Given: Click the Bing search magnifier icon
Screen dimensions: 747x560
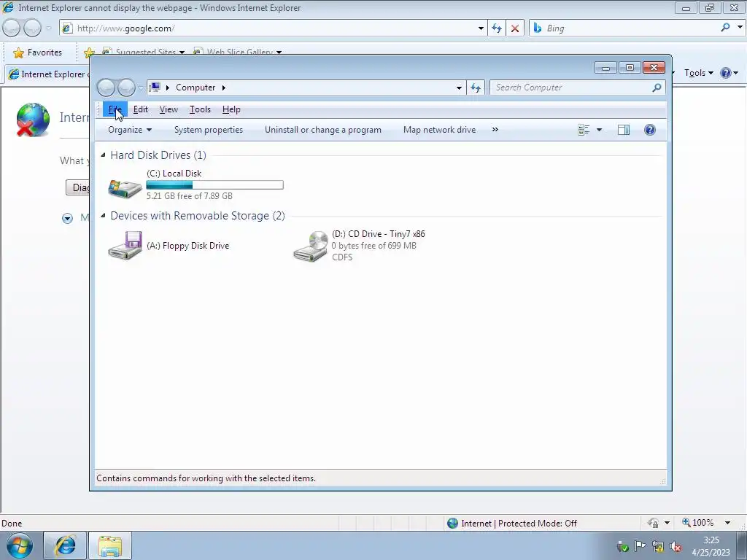Looking at the screenshot, I should (726, 28).
